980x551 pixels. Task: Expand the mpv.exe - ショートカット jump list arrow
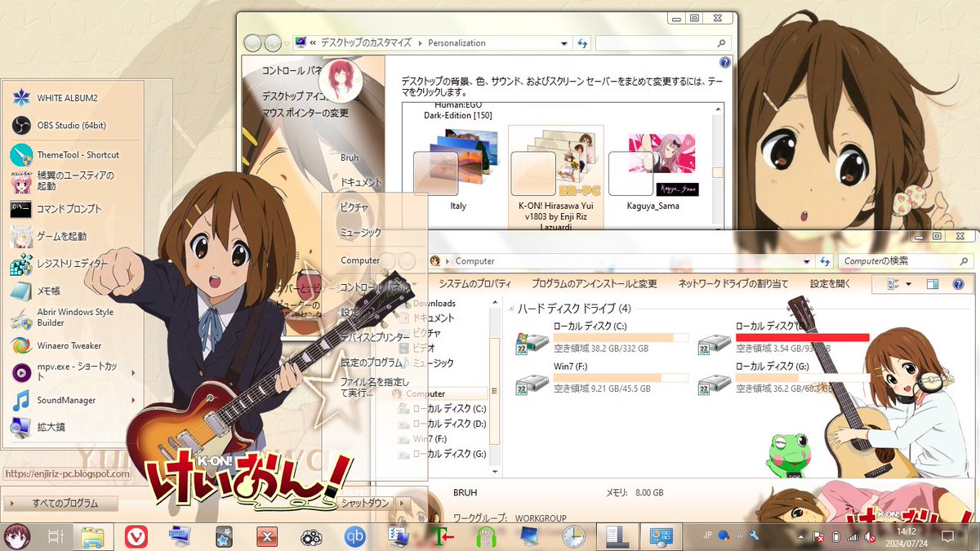(132, 373)
